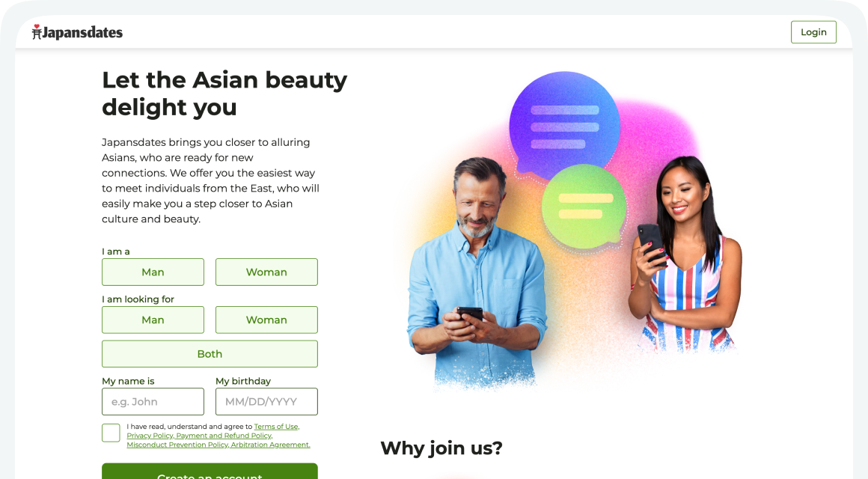Open the Privacy Policy link

click(x=150, y=436)
